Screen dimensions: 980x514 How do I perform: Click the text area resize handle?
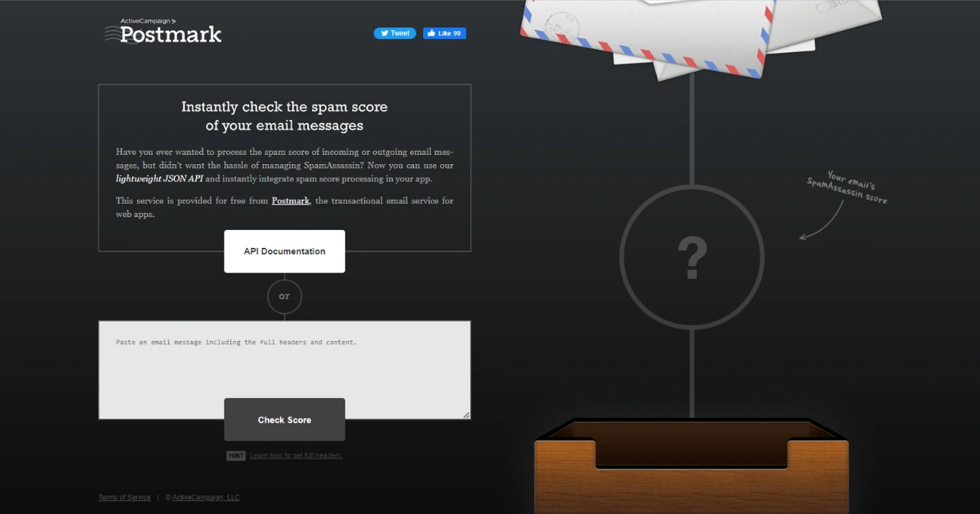click(x=466, y=414)
